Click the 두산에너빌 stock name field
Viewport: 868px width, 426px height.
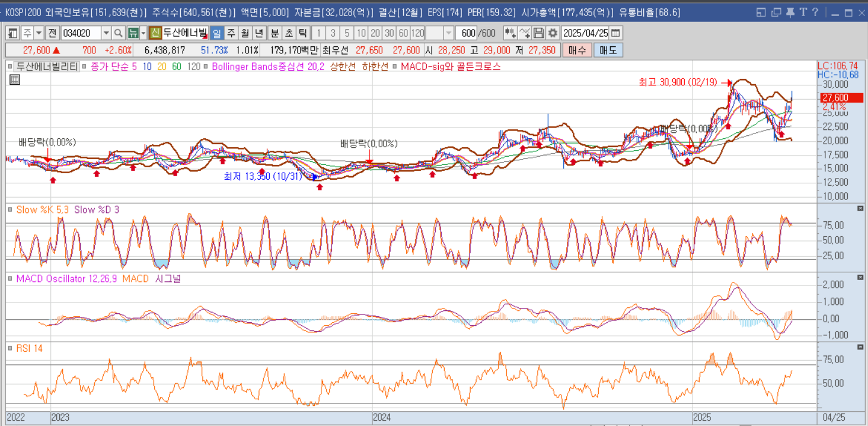(184, 33)
